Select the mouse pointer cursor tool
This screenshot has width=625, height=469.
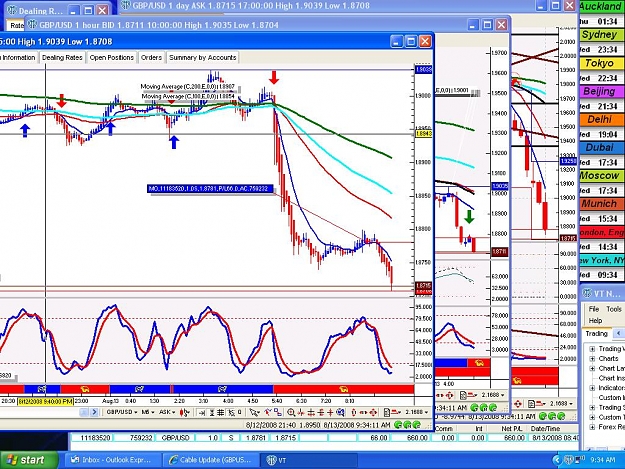click(x=254, y=412)
